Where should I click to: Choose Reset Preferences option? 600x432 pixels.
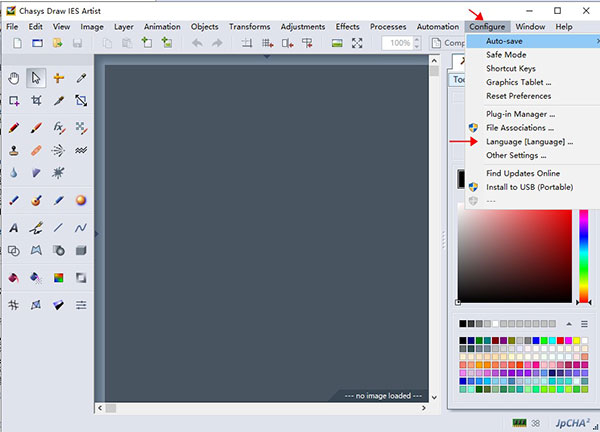518,96
